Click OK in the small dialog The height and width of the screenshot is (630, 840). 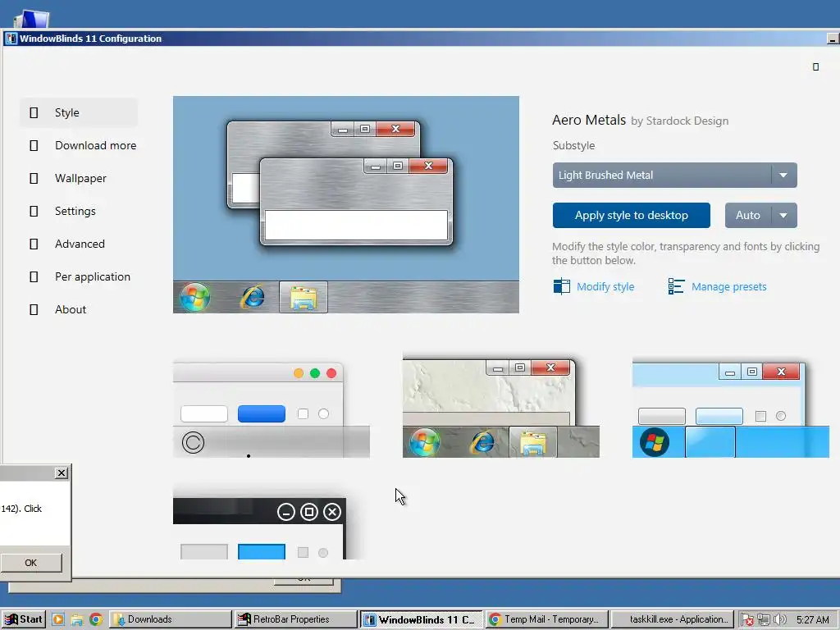pos(31,563)
